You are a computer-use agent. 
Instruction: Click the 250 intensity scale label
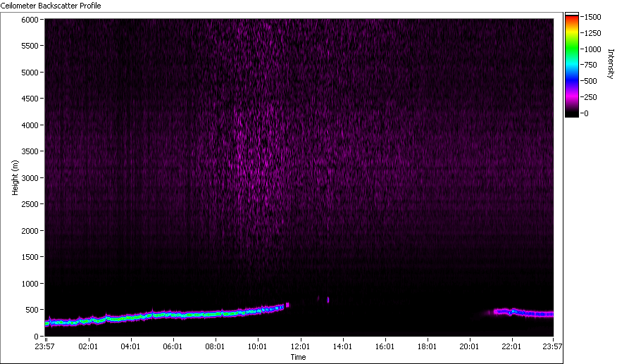591,97
